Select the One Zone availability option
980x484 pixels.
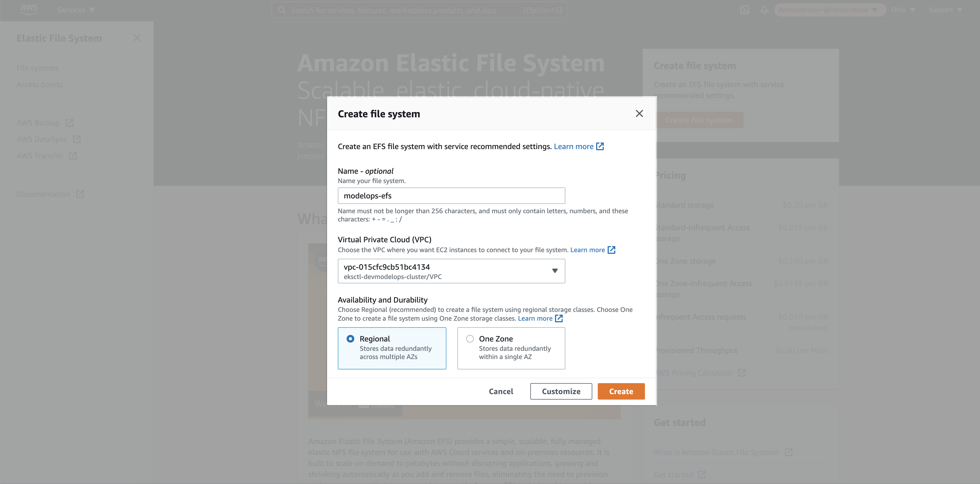[511, 348]
